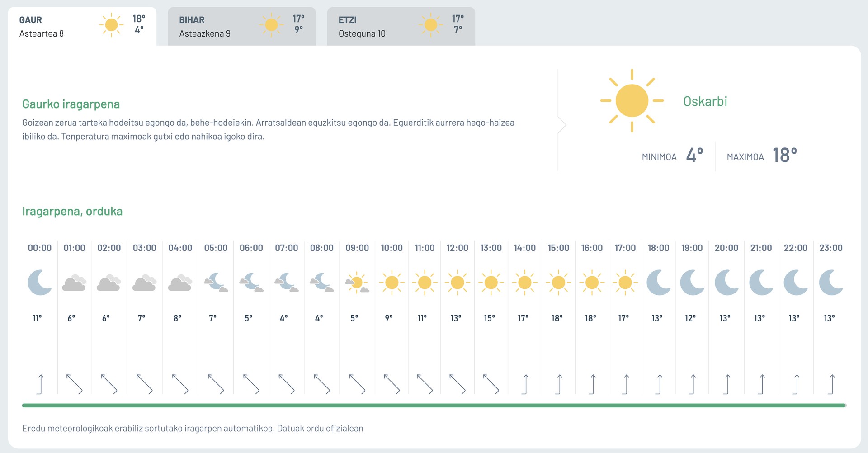Click the 12:00 hour label

458,248
